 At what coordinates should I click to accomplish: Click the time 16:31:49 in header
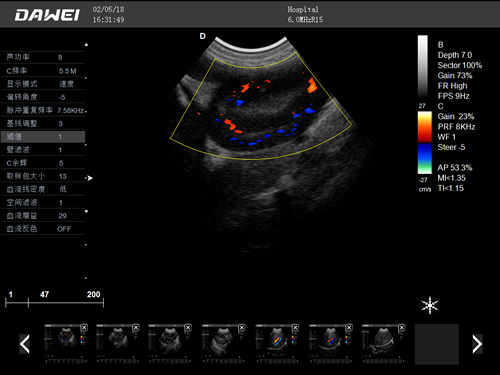click(x=108, y=20)
